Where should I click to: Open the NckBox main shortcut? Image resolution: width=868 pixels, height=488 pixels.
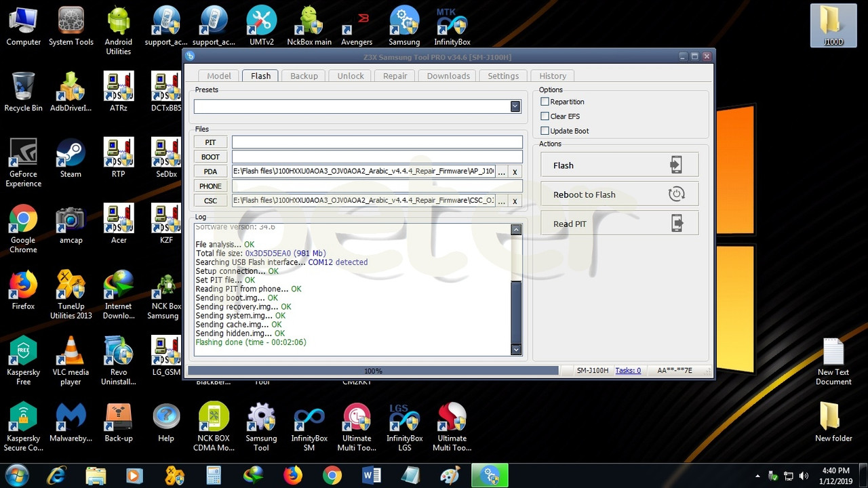(309, 27)
